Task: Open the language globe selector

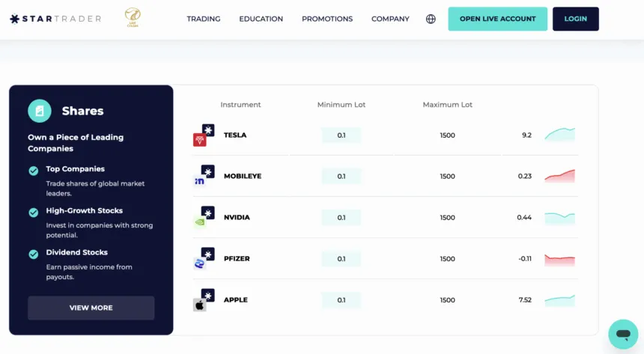Action: coord(431,19)
